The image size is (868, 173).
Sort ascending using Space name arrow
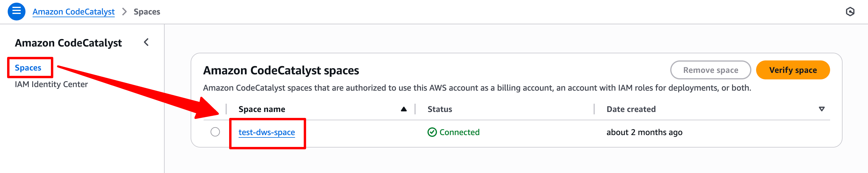[404, 109]
